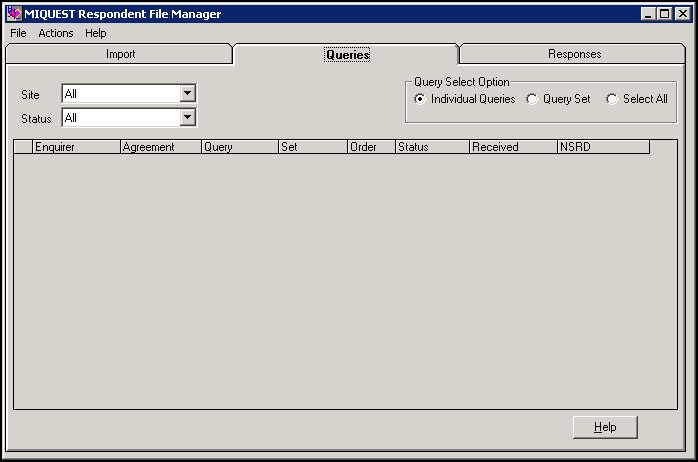Screen dimensions: 698x462
Task: Open the Help menu in menu bar
Action: pos(95,33)
